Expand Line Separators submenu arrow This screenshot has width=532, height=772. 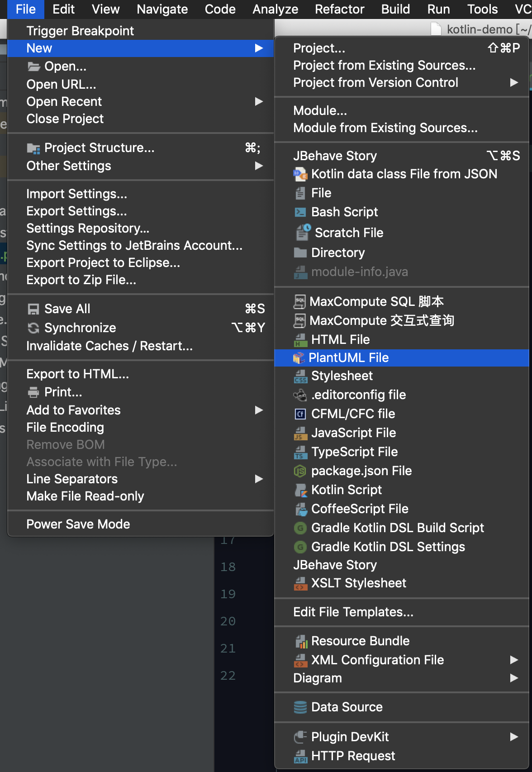pos(259,479)
